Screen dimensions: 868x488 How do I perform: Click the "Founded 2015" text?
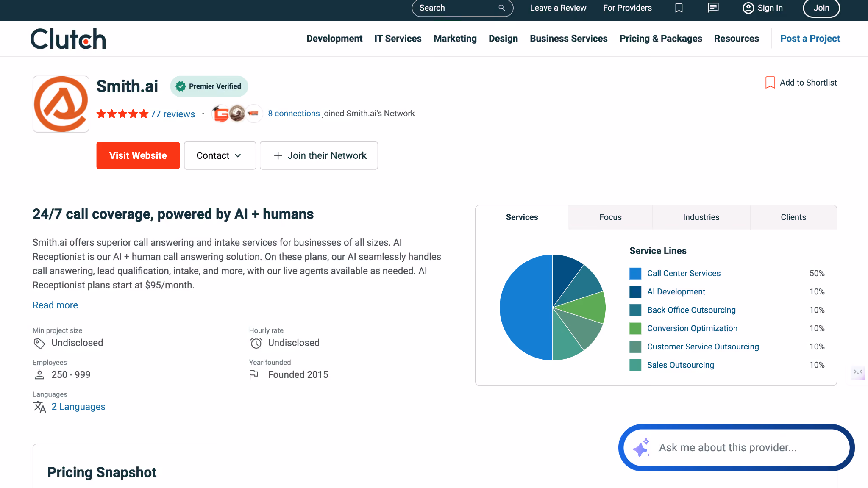(x=298, y=375)
